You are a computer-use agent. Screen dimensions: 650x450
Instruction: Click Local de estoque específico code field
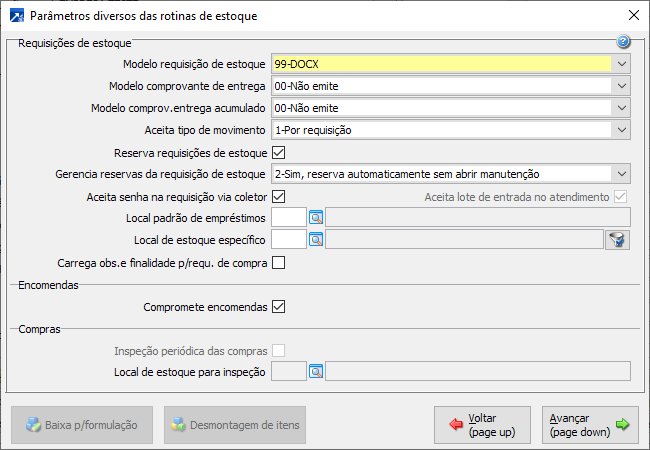289,240
